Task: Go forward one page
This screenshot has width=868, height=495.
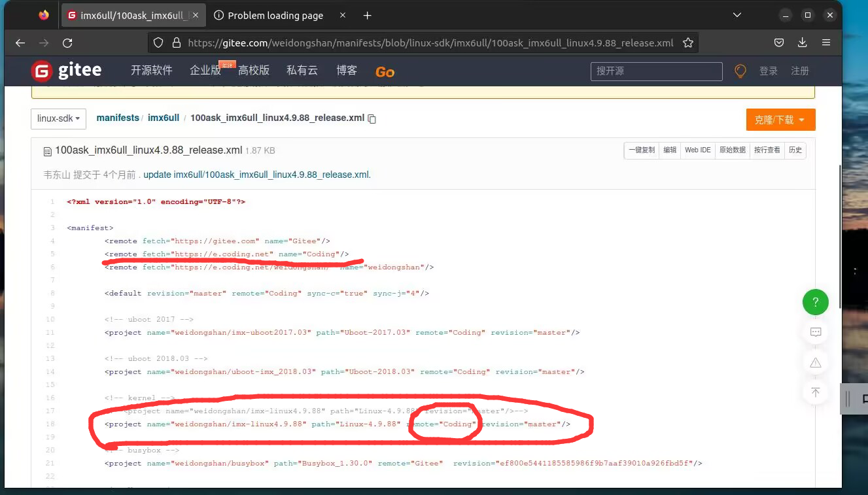Action: pyautogui.click(x=44, y=43)
